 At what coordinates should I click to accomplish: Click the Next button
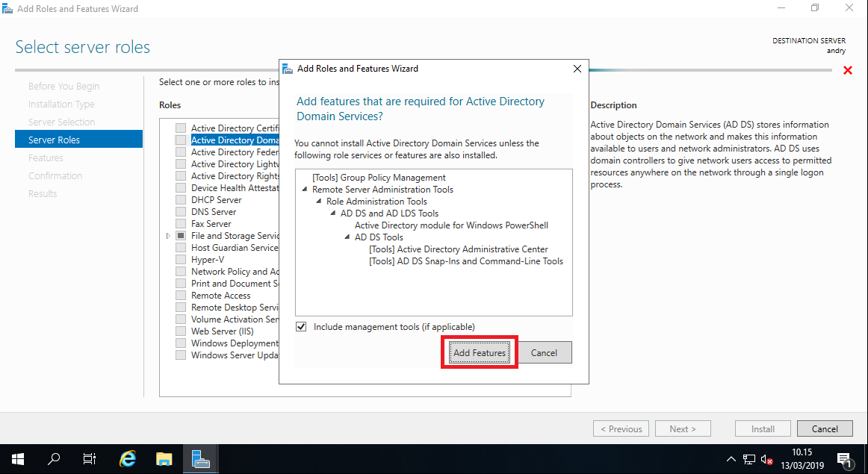[683, 428]
